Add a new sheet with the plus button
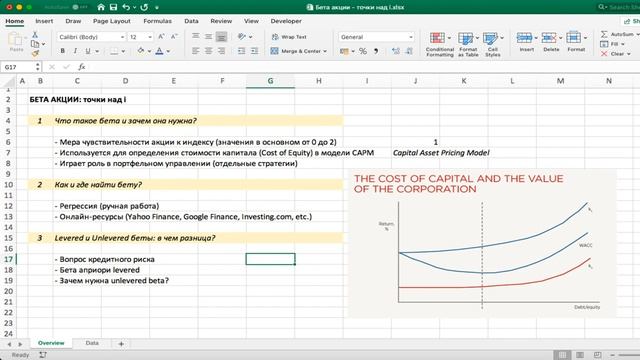Image resolution: width=640 pixels, height=360 pixels. [121, 344]
